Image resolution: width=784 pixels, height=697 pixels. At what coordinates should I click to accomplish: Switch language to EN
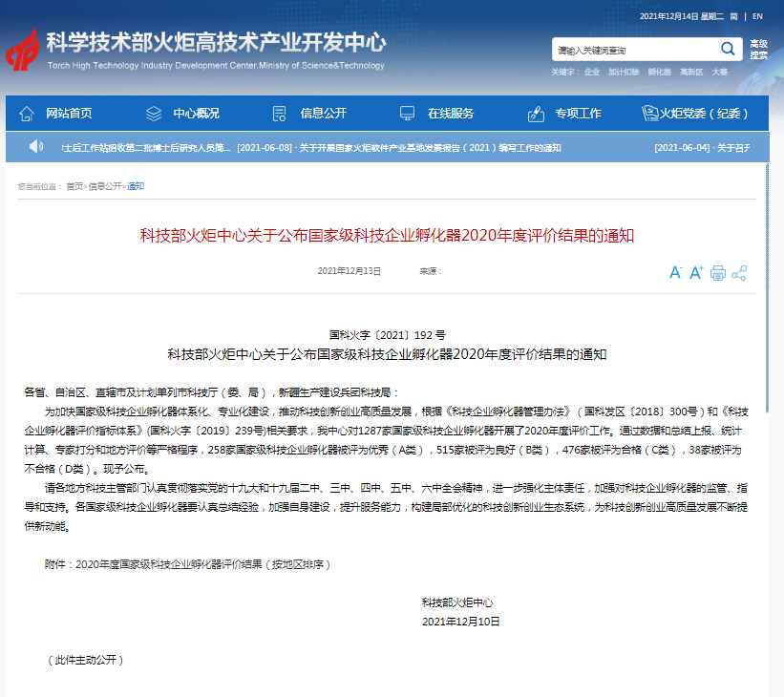757,16
